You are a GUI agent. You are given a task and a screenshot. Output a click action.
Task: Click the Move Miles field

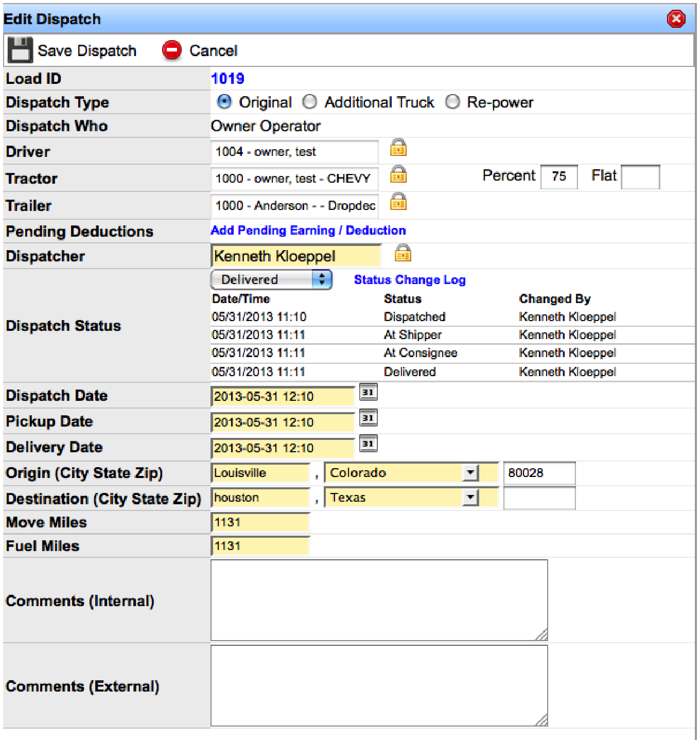click(x=260, y=522)
